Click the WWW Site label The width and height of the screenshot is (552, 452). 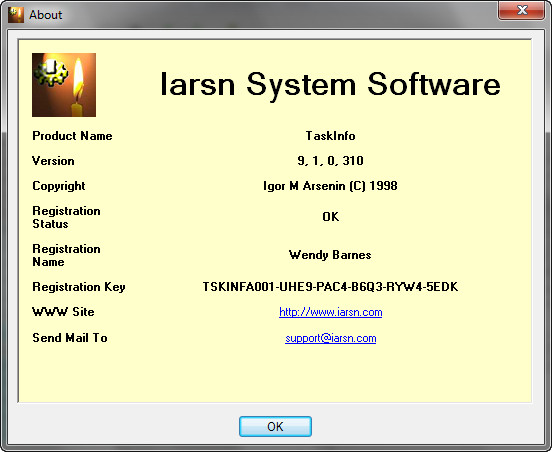[x=63, y=312]
